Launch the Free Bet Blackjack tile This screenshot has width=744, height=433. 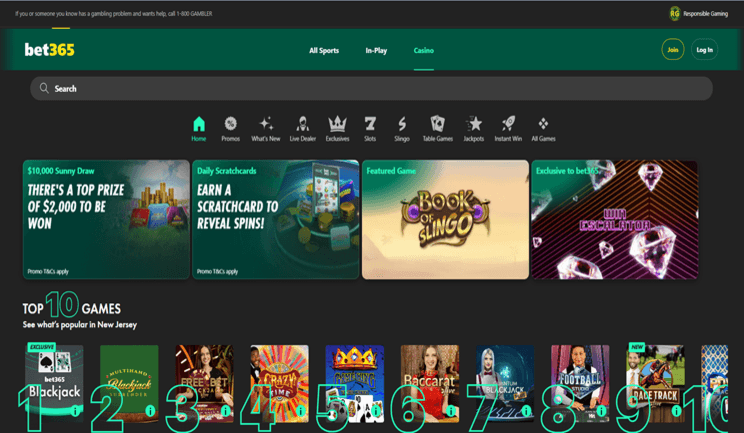[x=205, y=383]
